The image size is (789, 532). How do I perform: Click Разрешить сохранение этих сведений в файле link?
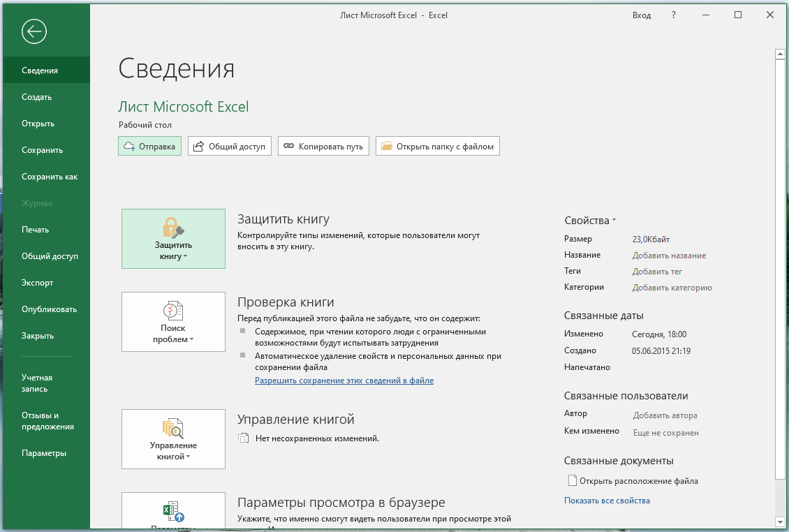click(344, 380)
